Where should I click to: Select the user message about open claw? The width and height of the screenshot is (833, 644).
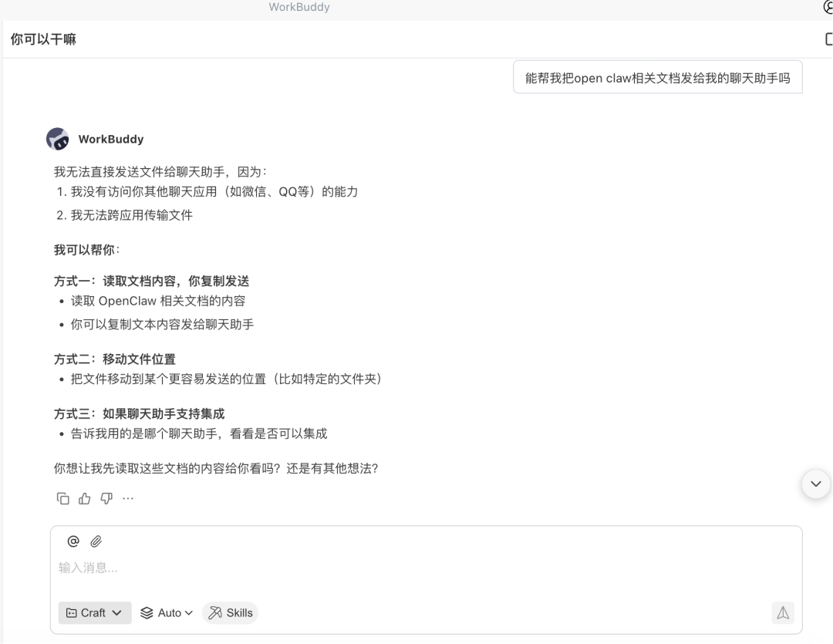[x=657, y=78]
